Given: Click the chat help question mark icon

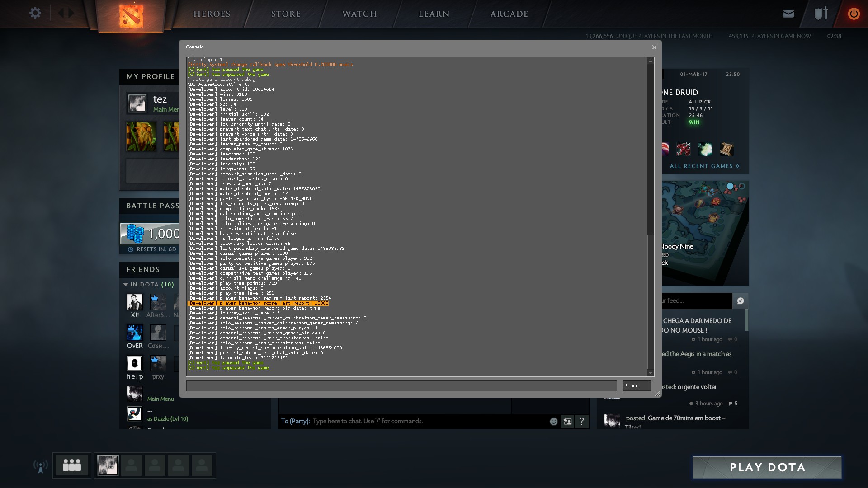Looking at the screenshot, I should click(582, 421).
